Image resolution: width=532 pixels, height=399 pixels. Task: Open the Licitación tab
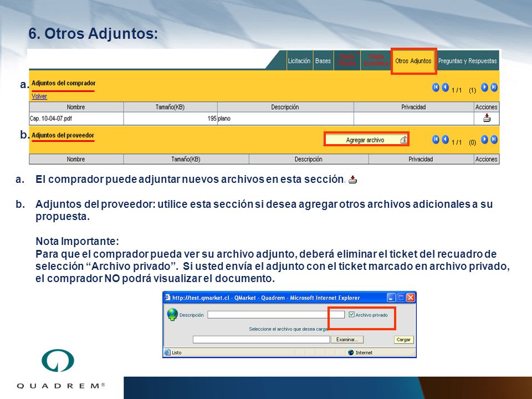click(299, 61)
